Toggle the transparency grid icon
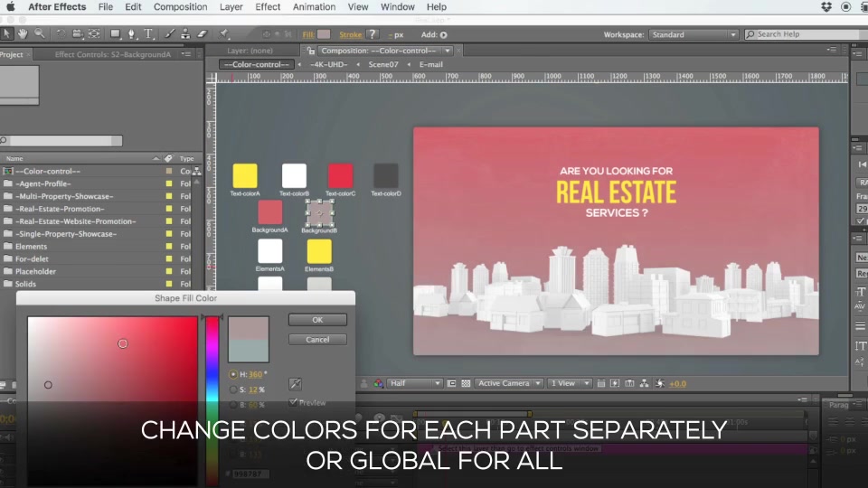This screenshot has height=488, width=868. pyautogui.click(x=467, y=383)
